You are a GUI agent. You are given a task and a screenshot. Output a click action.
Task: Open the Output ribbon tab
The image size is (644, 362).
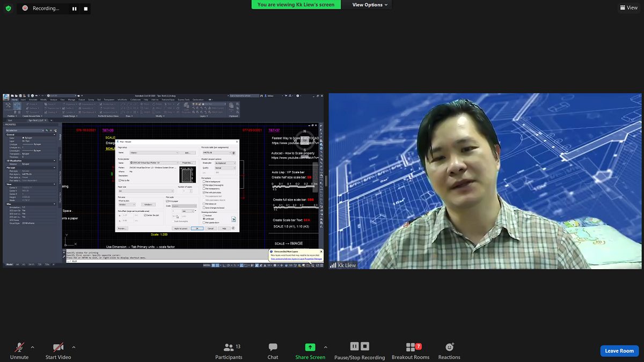pos(82,100)
